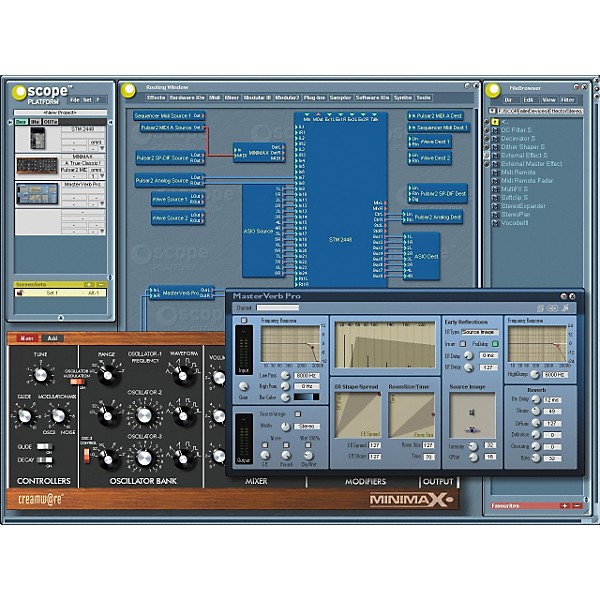Switch to the Add page on Minimax
Screen dimensions: 600x600
tap(52, 338)
